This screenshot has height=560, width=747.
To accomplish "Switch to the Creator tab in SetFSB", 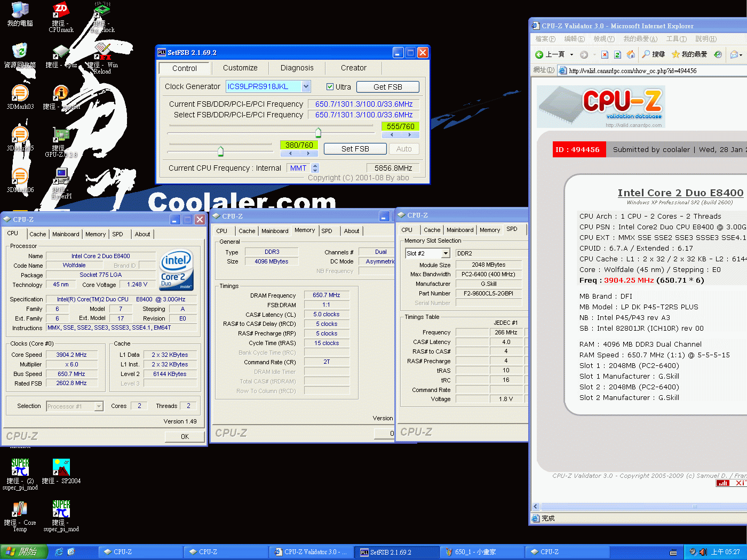I will 354,68.
